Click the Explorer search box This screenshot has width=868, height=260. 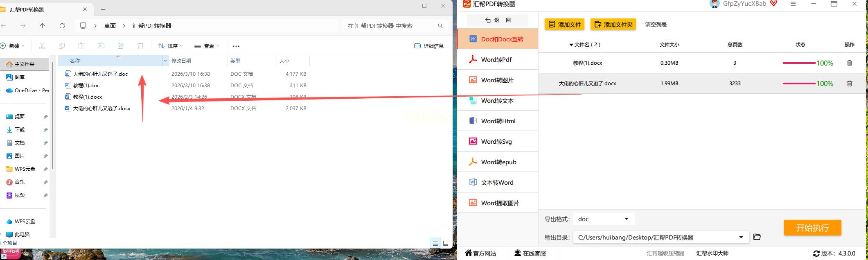(x=394, y=26)
